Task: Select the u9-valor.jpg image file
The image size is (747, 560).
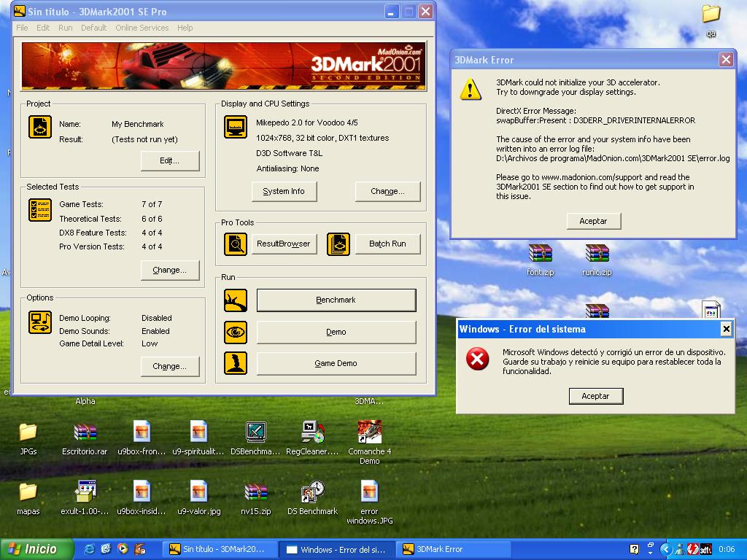Action: coord(199,498)
